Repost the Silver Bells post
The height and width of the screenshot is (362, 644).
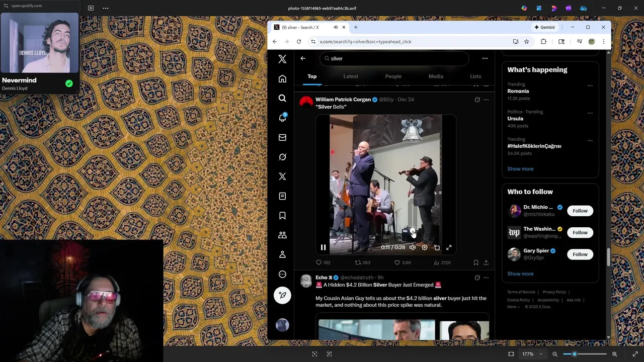pyautogui.click(x=362, y=262)
